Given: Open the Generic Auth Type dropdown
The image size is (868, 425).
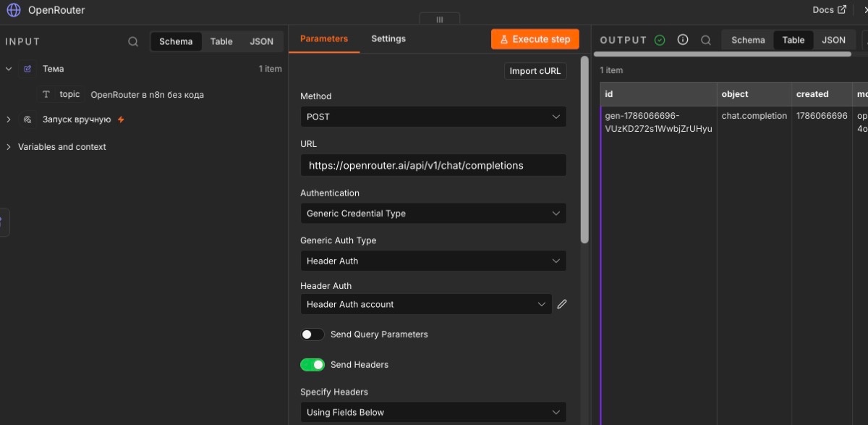Looking at the screenshot, I should 433,261.
